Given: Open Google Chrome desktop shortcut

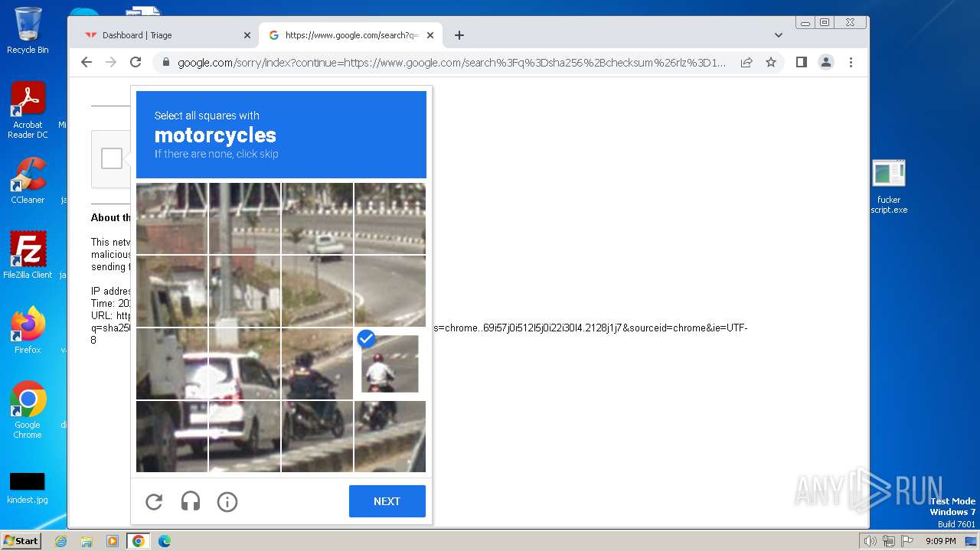Looking at the screenshot, I should (28, 410).
